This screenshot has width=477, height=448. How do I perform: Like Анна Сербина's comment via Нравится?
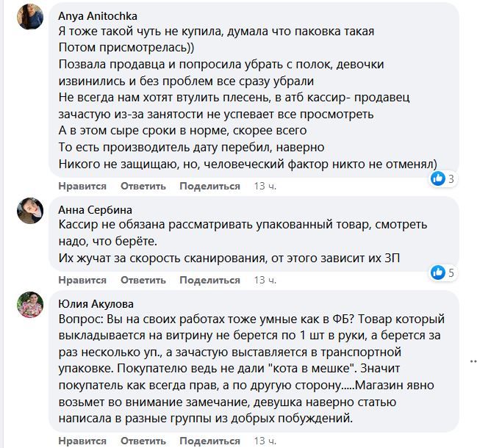point(82,280)
